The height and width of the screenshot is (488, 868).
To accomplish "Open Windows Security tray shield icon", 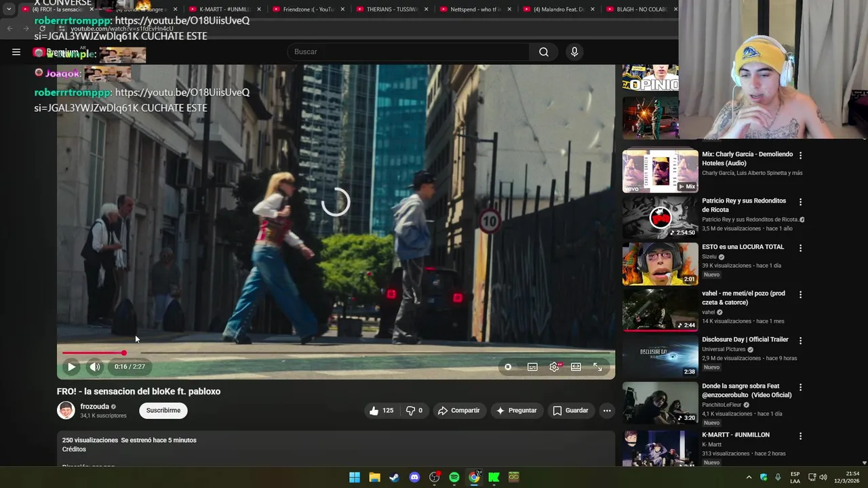I will (x=764, y=477).
